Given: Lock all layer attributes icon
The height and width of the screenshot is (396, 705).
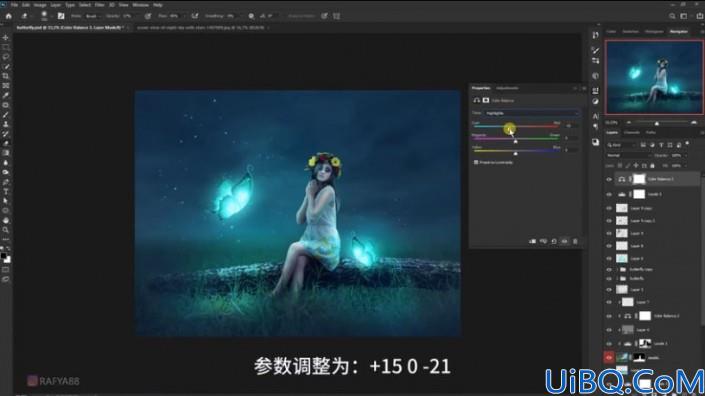Looking at the screenshot, I should (x=652, y=165).
